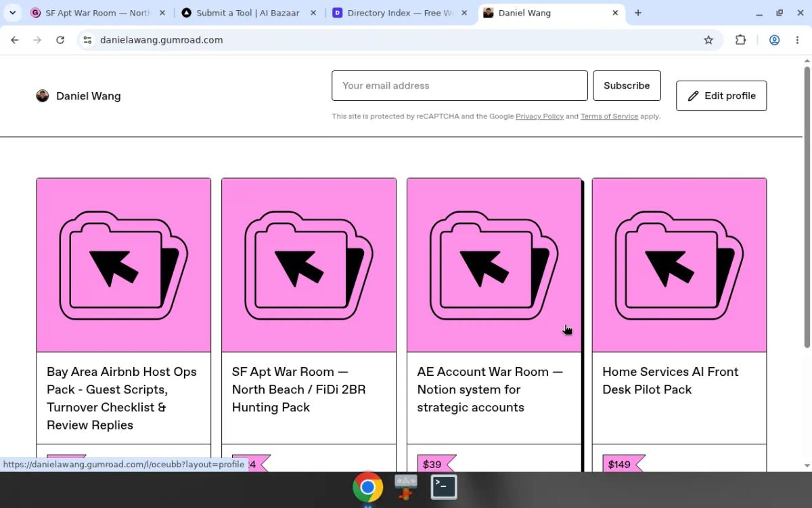Click Daniel Wang profile name
The height and width of the screenshot is (508, 812).
[x=89, y=96]
